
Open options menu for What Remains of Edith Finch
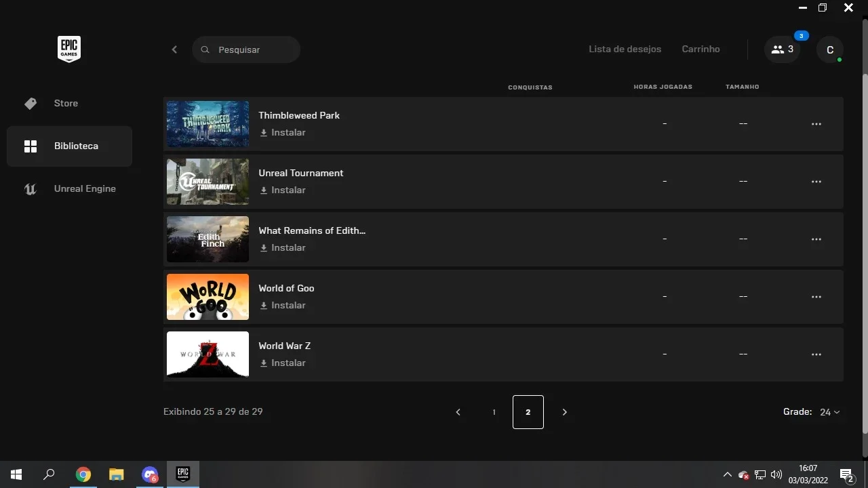[x=816, y=239]
